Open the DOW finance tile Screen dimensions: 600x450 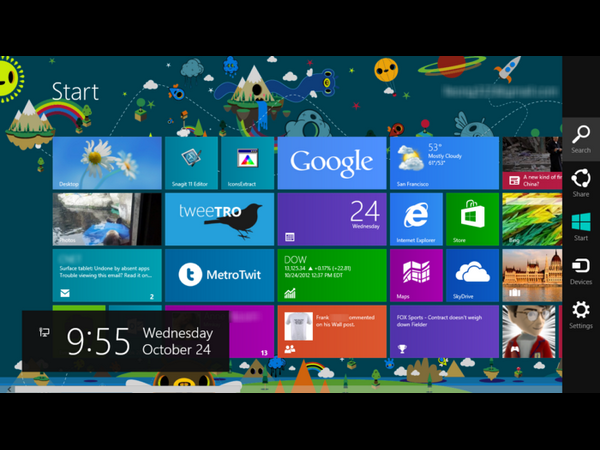332,276
